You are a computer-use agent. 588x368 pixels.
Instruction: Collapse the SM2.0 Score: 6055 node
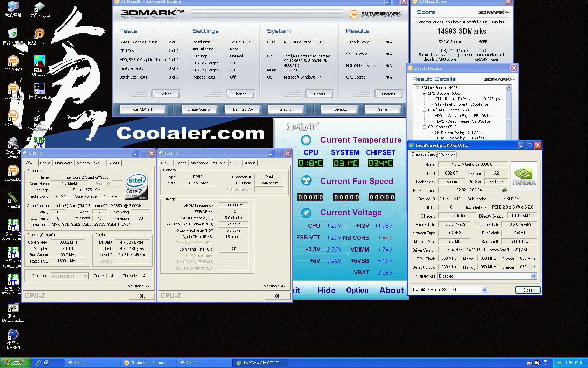[424, 94]
